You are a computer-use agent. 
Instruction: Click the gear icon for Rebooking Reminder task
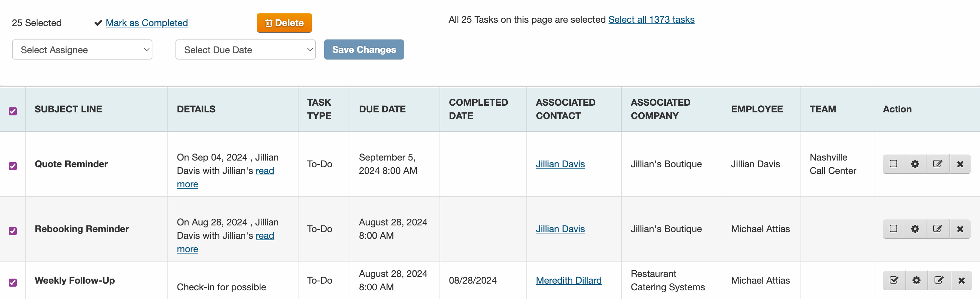point(915,229)
